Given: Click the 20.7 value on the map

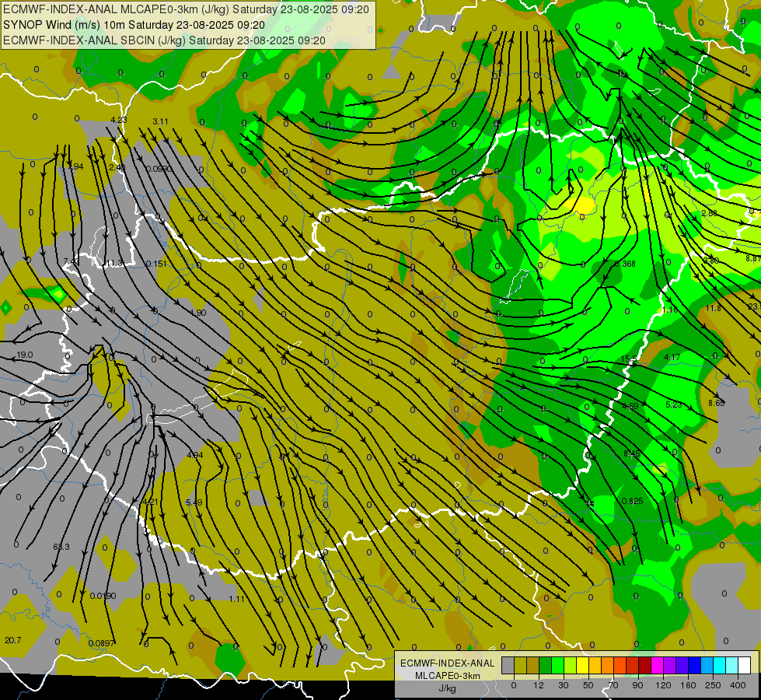Looking at the screenshot, I should (12, 640).
